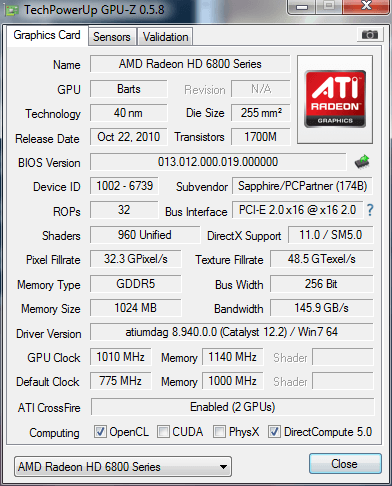Click the Driver Version field
This screenshot has height=486, width=392.
232,332
